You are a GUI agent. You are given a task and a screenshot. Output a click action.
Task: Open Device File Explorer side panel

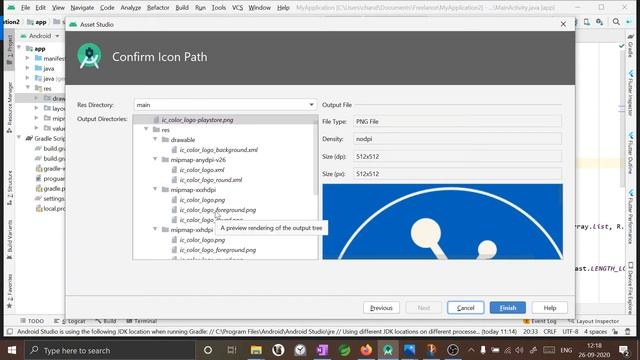[631, 288]
